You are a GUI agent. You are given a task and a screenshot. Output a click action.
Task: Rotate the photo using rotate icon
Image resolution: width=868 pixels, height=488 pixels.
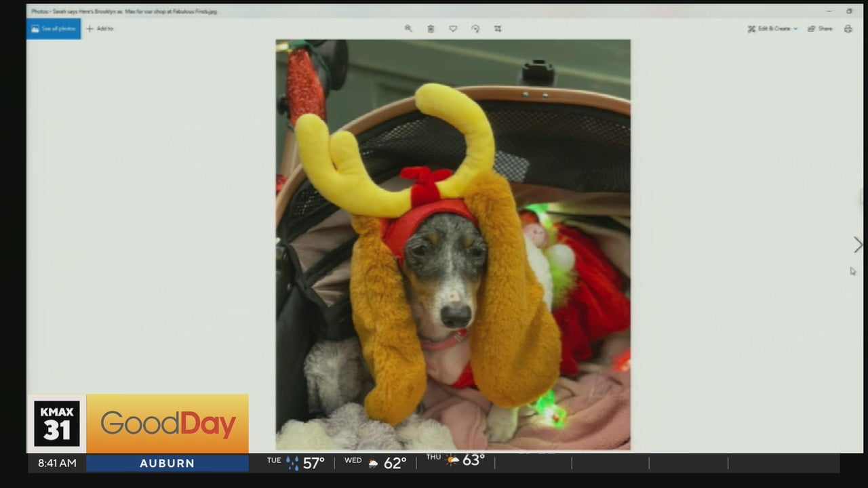[x=475, y=28]
